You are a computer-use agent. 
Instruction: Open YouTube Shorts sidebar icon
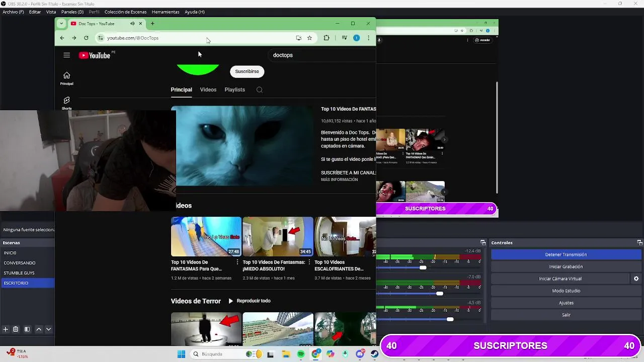(x=66, y=103)
